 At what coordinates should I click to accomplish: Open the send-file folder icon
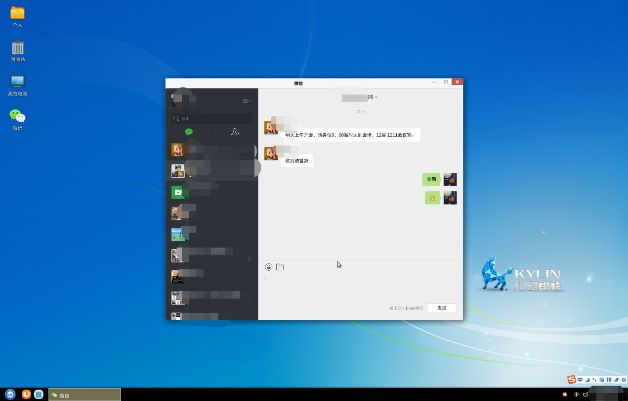[x=280, y=267]
